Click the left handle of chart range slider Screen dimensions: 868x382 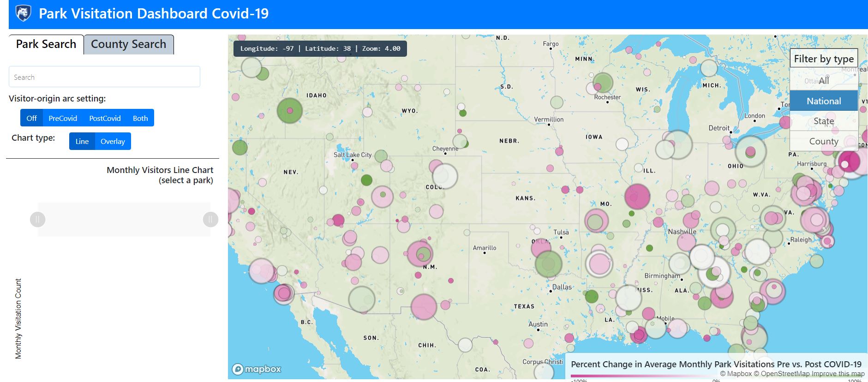click(38, 219)
